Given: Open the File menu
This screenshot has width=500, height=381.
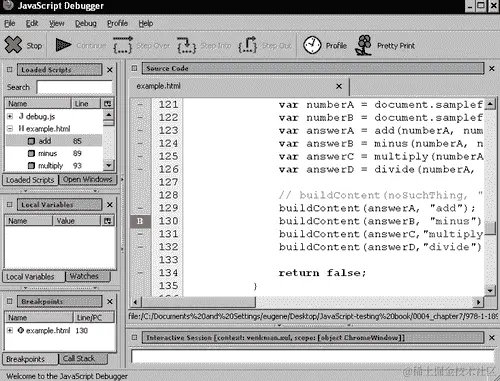Looking at the screenshot, I should tap(10, 23).
